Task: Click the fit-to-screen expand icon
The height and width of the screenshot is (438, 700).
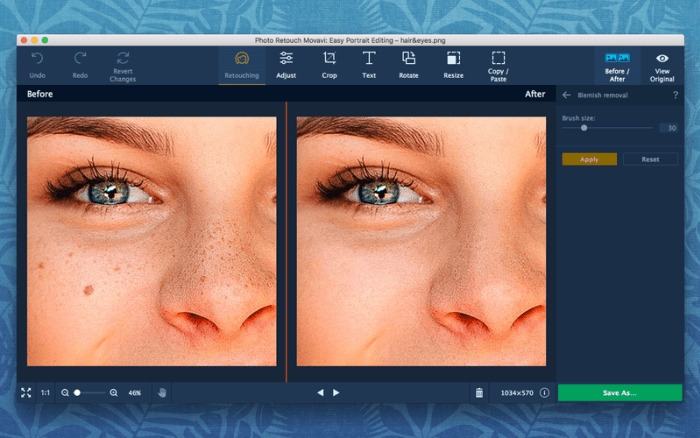Action: coord(26,393)
